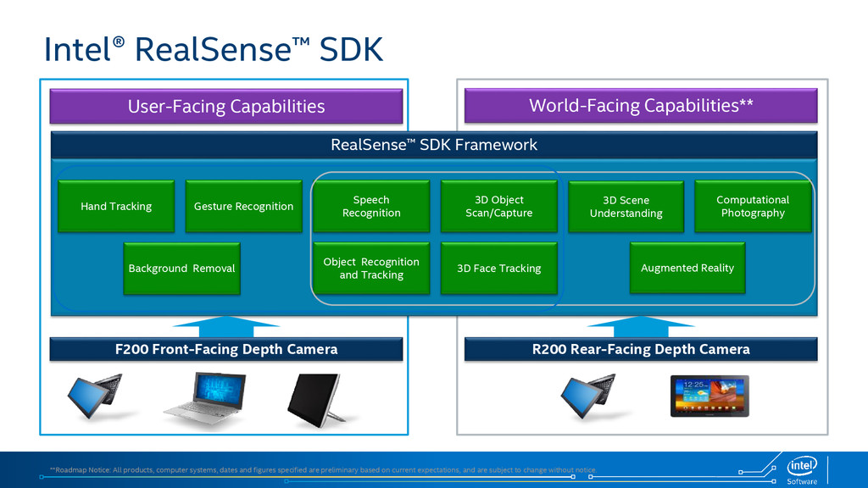
Task: Click the Intel Software logo
Action: point(802,469)
